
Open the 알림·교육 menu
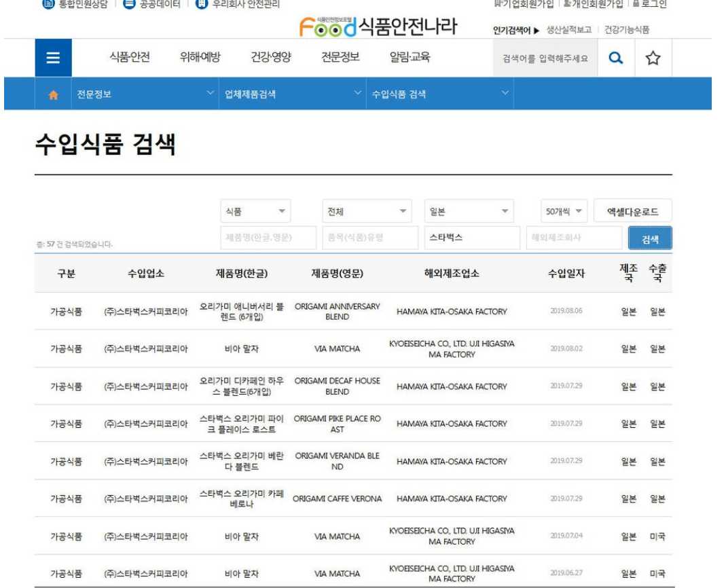tap(410, 58)
